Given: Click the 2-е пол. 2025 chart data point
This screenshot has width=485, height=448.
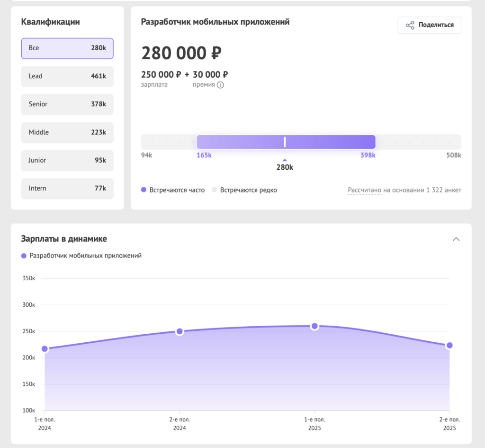Looking at the screenshot, I should (x=449, y=345).
